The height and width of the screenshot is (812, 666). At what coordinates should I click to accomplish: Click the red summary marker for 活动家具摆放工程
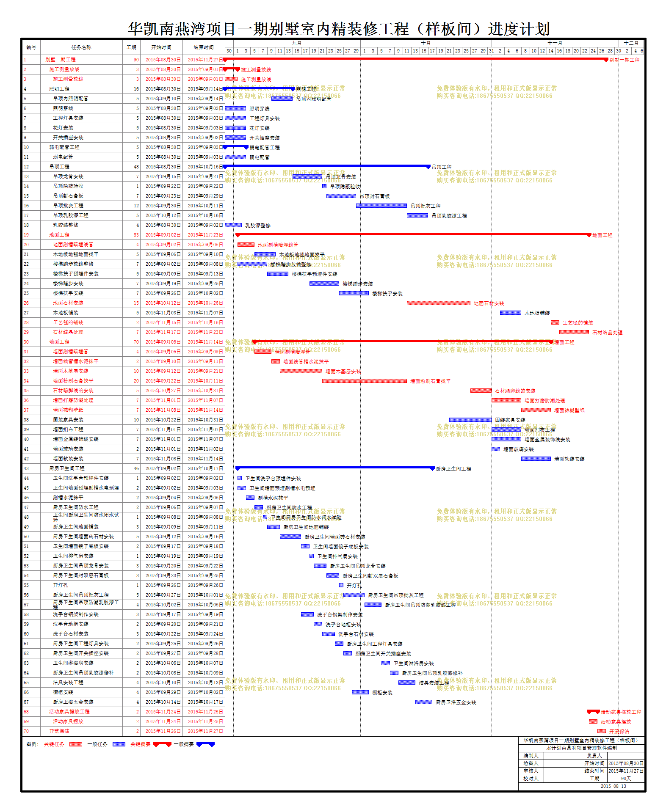pyautogui.click(x=593, y=712)
